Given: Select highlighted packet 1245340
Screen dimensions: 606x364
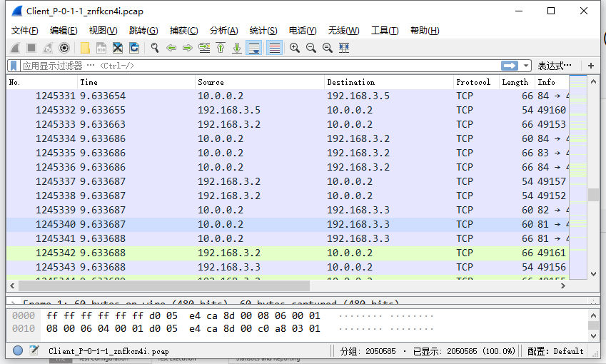Looking at the screenshot, I should coord(288,225).
